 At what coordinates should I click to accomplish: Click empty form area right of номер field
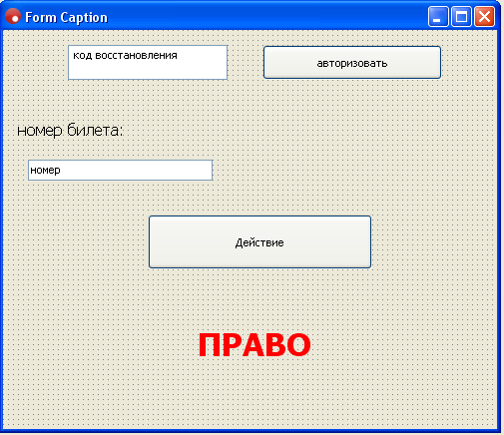pyautogui.click(x=352, y=171)
